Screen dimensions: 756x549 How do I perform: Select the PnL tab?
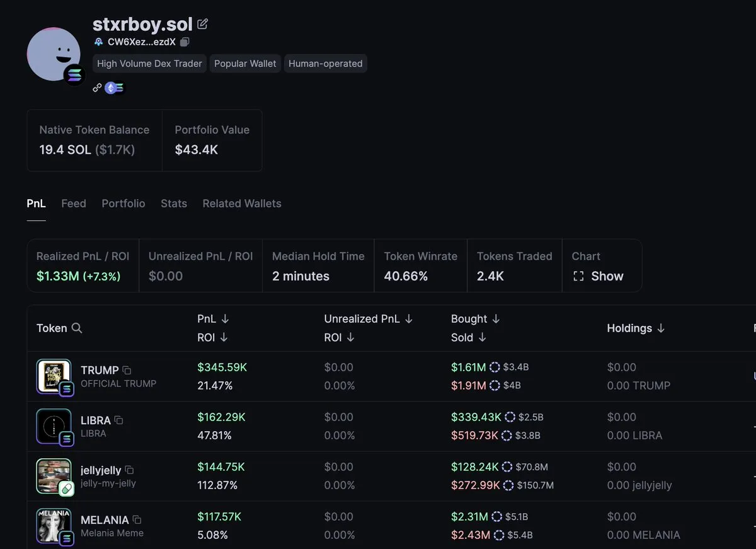pyautogui.click(x=36, y=204)
